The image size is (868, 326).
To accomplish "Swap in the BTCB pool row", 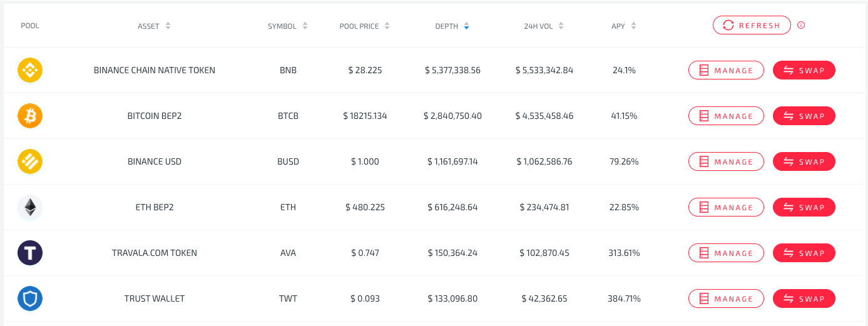I will 804,116.
